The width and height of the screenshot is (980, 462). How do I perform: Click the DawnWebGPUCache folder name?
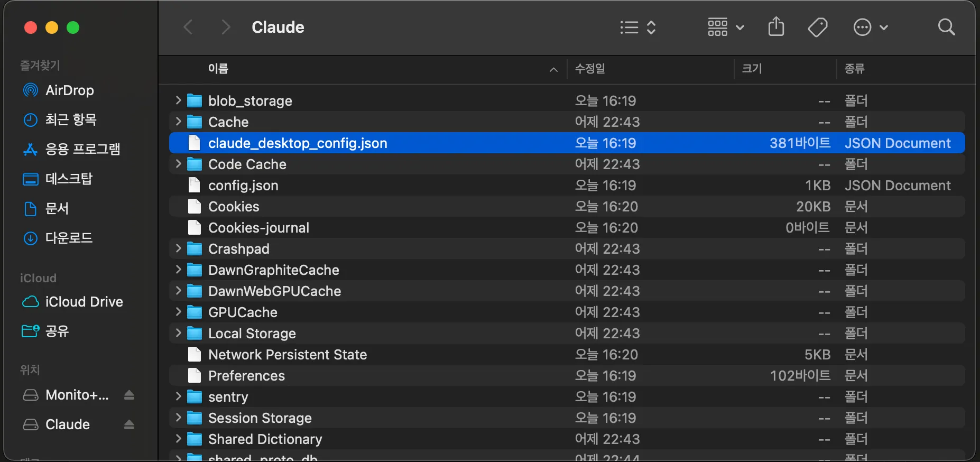click(275, 291)
